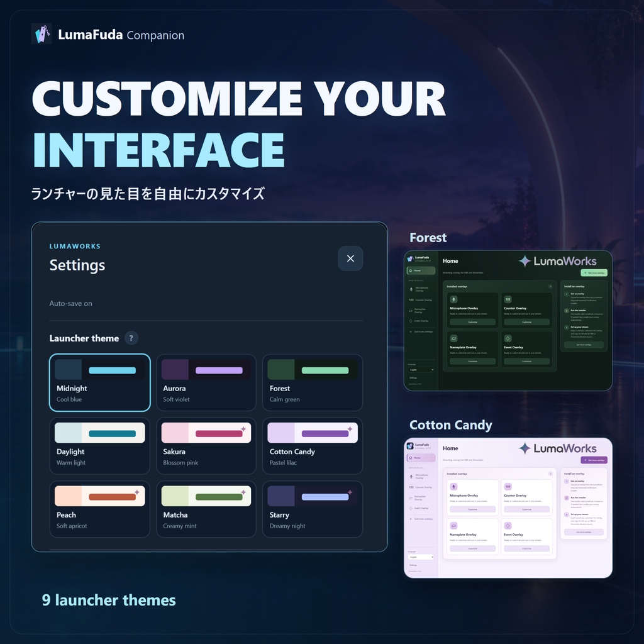Screen dimensions: 644x644
Task: Close the Settings panel with the X
Action: pos(350,258)
